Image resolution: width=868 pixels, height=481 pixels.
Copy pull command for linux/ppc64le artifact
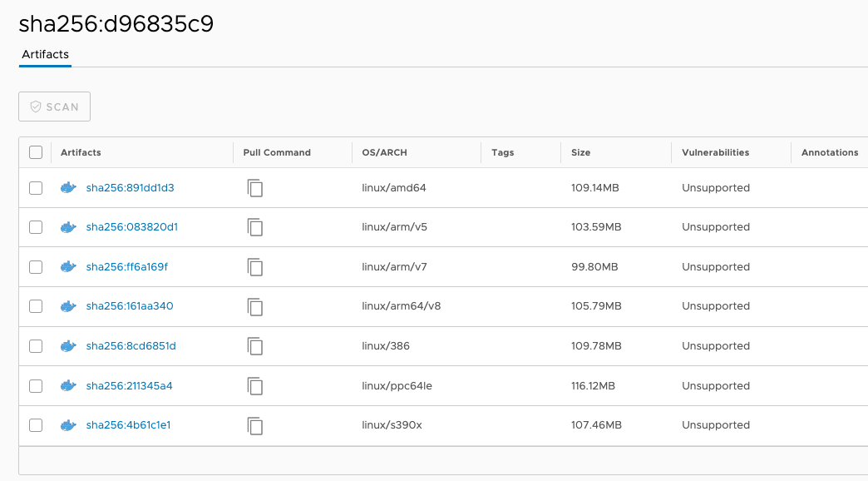[255, 386]
